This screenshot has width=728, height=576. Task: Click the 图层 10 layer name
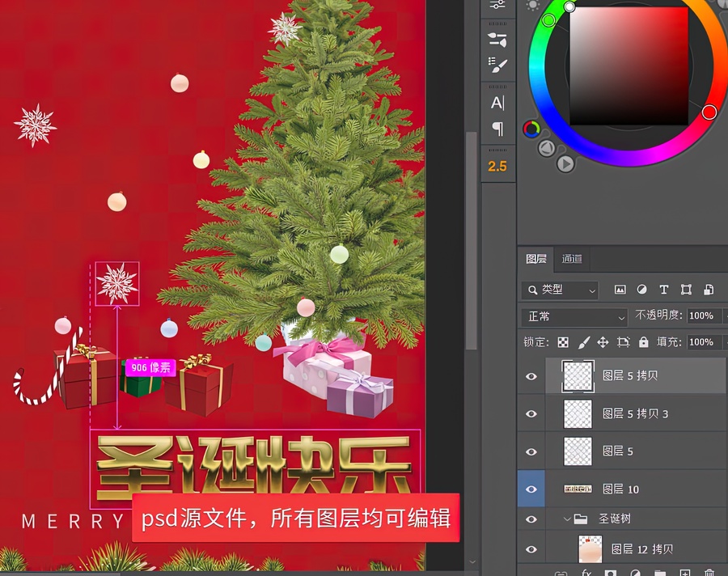[620, 489]
